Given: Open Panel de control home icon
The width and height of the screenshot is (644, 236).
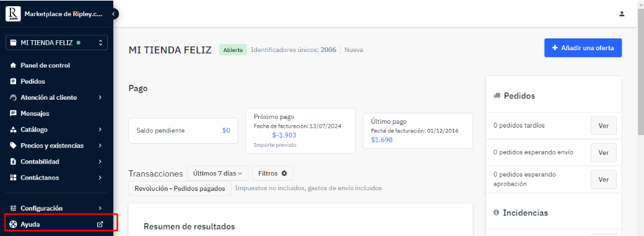Looking at the screenshot, I should point(13,66).
